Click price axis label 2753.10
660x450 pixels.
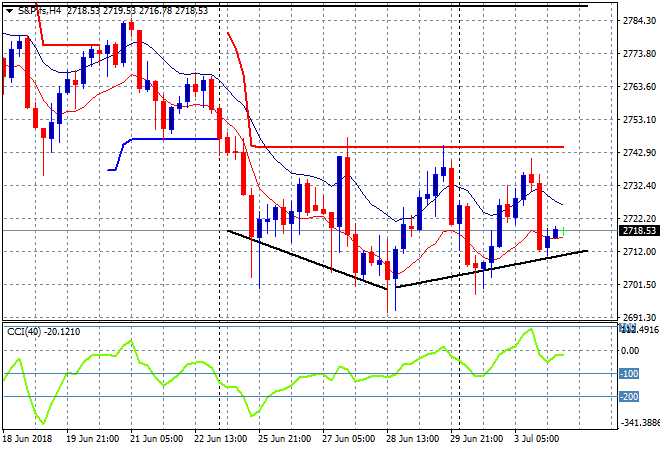coord(639,120)
